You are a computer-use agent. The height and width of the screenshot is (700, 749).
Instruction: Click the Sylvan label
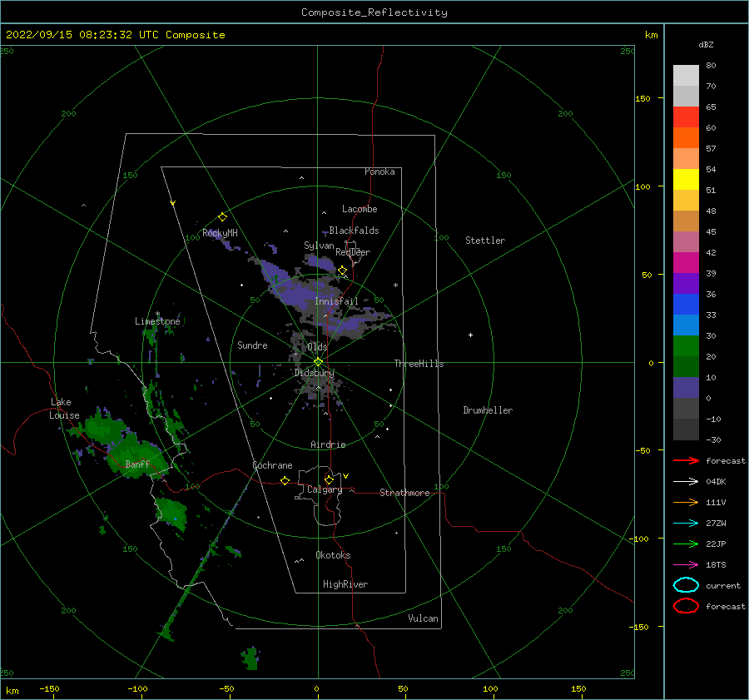[319, 246]
